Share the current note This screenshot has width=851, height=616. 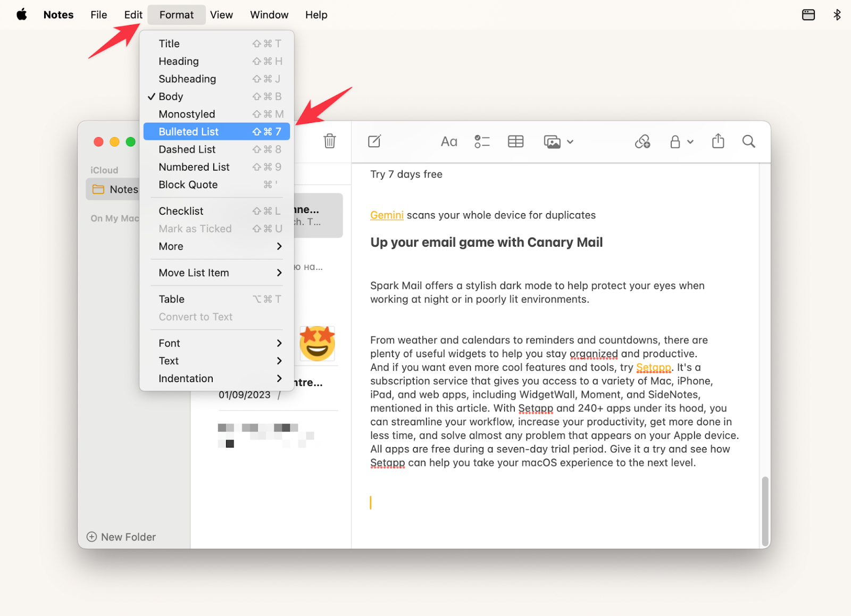point(717,141)
